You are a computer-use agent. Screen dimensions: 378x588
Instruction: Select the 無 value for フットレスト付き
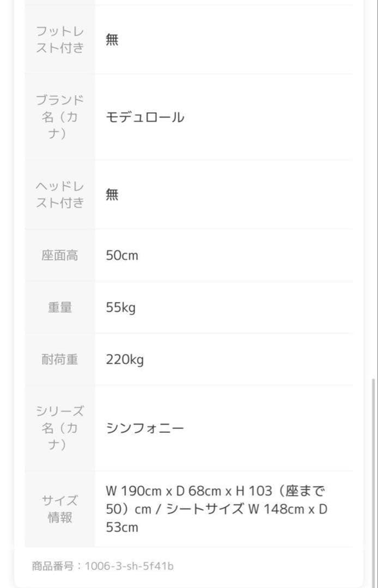pos(112,40)
